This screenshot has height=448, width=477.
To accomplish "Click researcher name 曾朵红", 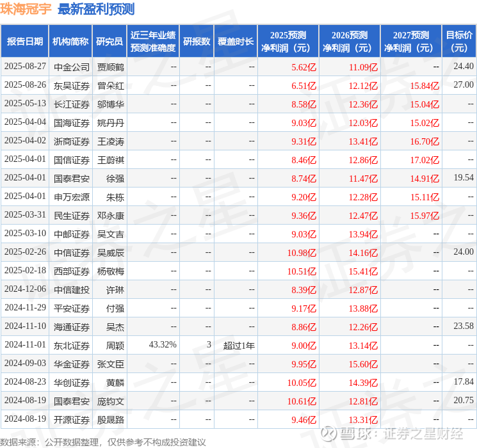I will click(x=111, y=86).
